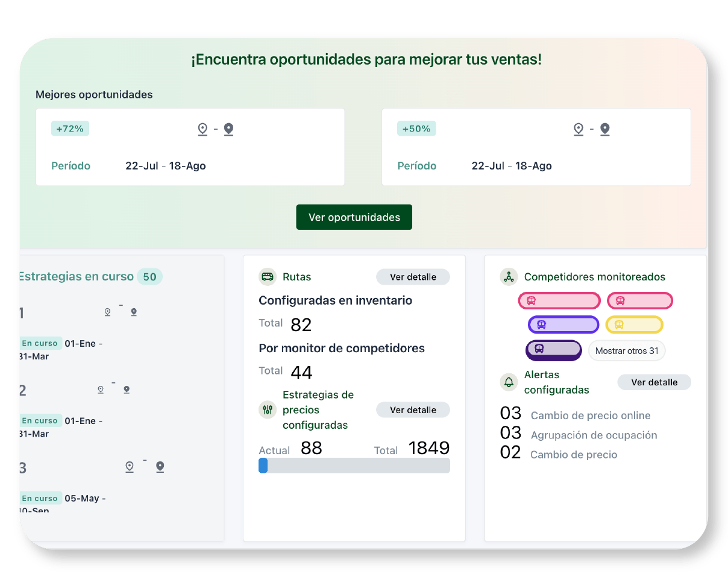
Task: Click destination pin icon of strategy 3
Action: [x=160, y=467]
